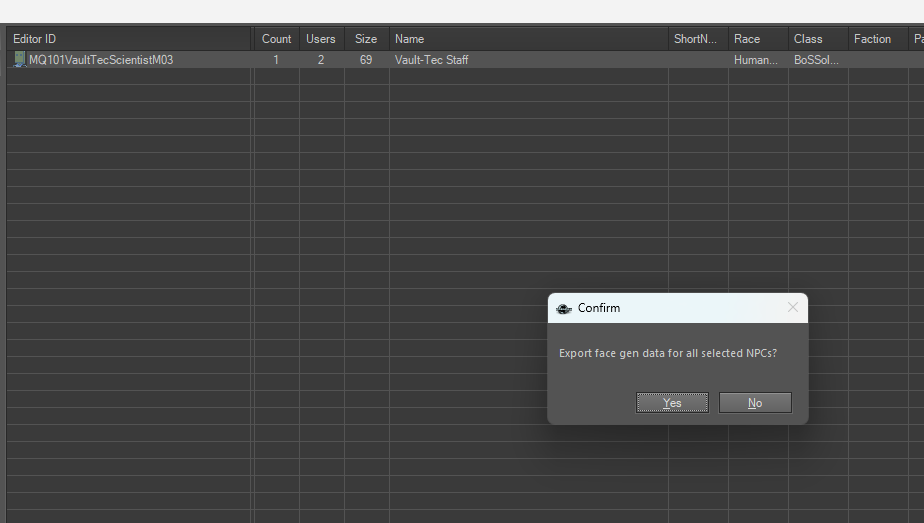Sort list by Editor ID column
This screenshot has width=924, height=523.
[x=129, y=39]
